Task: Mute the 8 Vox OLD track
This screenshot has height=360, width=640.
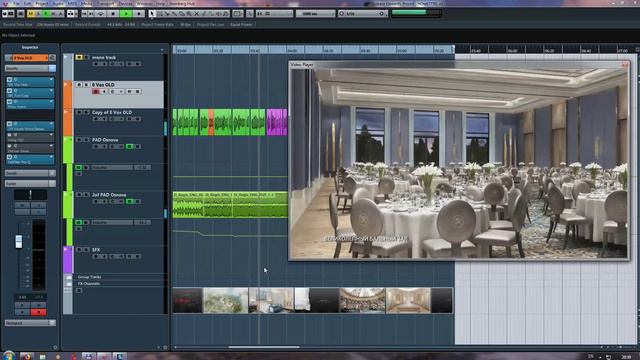Action: click(x=79, y=84)
